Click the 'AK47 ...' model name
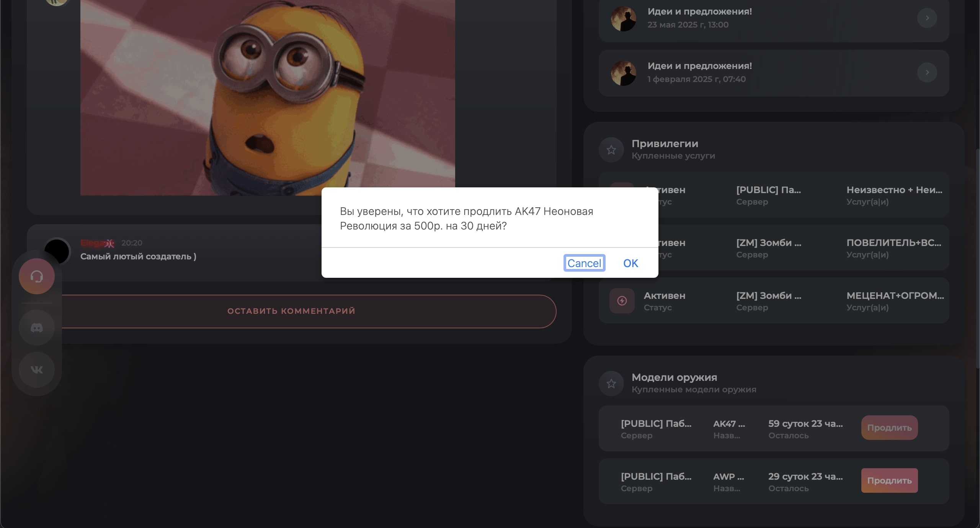Screen dimensions: 980x528 [729, 423]
